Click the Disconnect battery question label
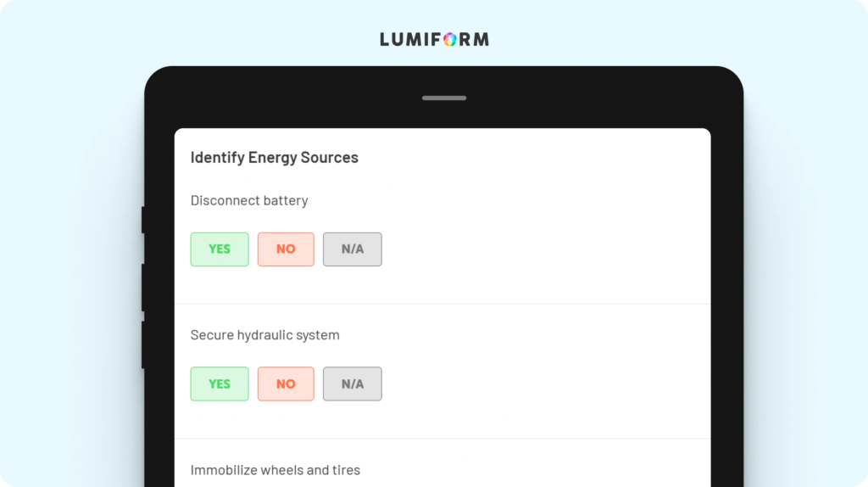 [x=249, y=200]
